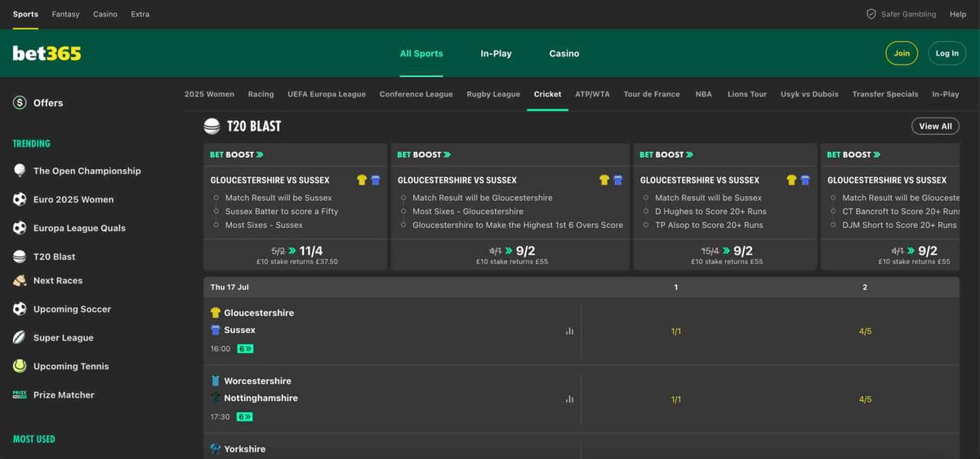This screenshot has width=980, height=459.
Task: Bet on Sussex at 4/5
Action: 865,331
